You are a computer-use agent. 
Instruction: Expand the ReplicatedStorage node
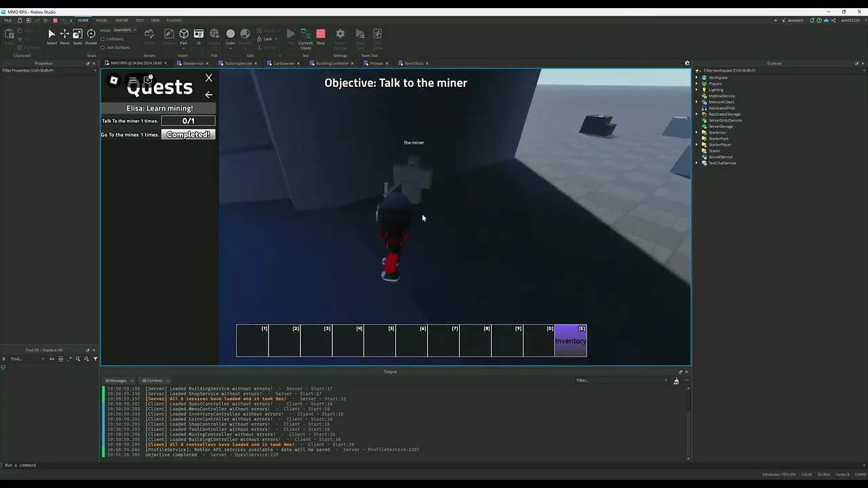click(697, 115)
